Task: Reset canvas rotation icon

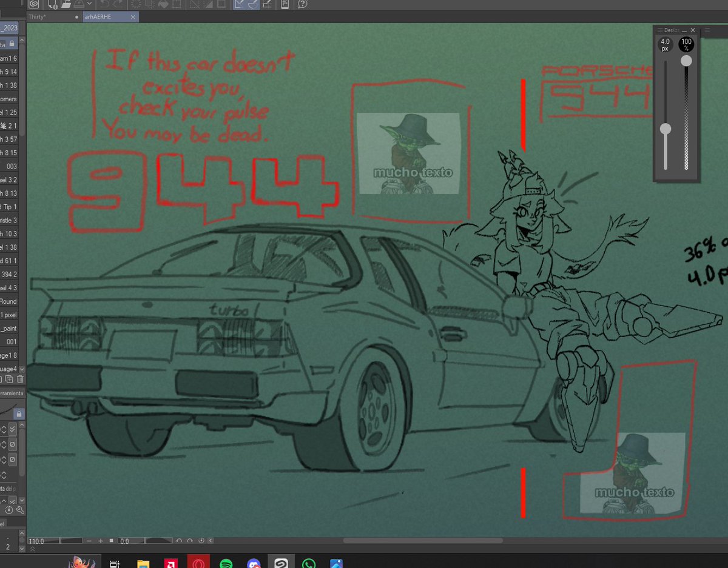Action: click(201, 541)
